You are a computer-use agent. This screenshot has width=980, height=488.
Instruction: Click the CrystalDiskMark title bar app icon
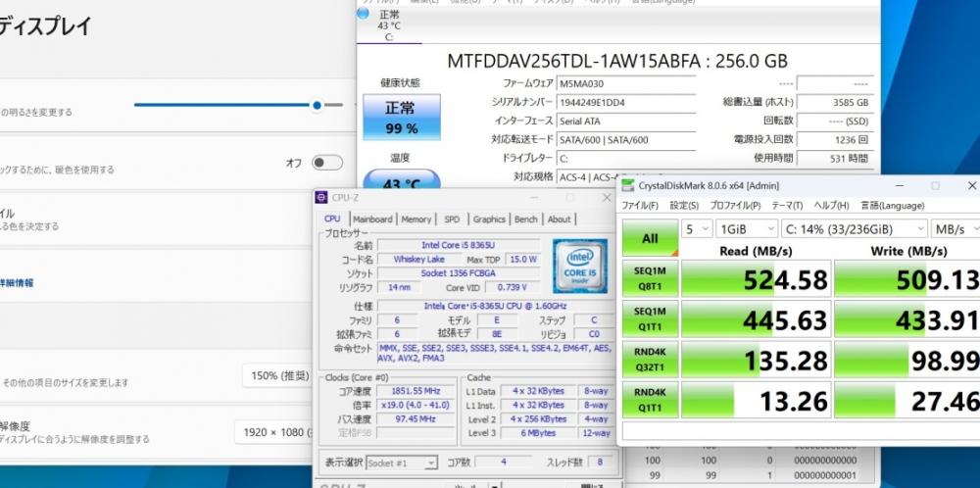point(627,185)
